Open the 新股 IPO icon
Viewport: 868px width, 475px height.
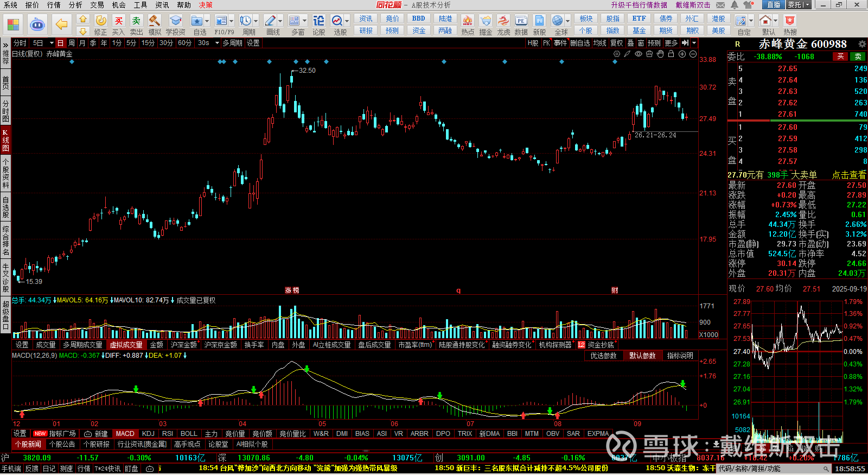pyautogui.click(x=539, y=24)
